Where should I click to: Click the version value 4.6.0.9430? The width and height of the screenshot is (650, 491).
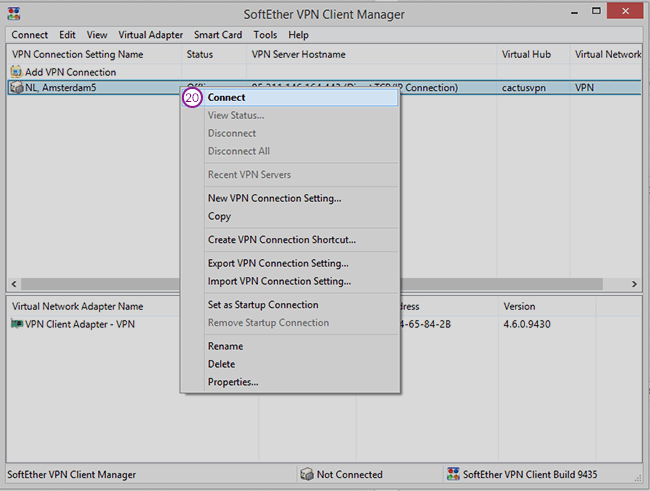pos(527,324)
